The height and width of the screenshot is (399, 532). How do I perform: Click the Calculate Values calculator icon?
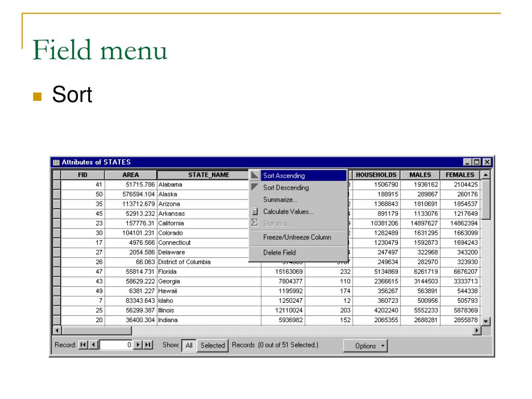coord(255,211)
